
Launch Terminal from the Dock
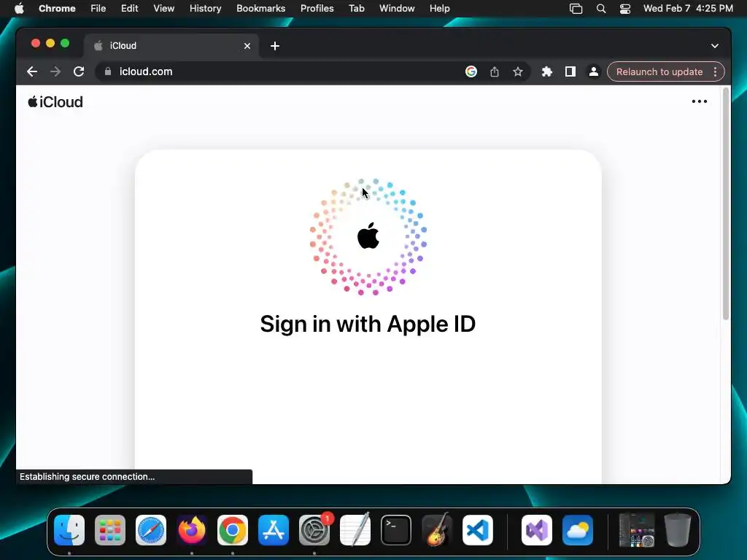coord(396,530)
